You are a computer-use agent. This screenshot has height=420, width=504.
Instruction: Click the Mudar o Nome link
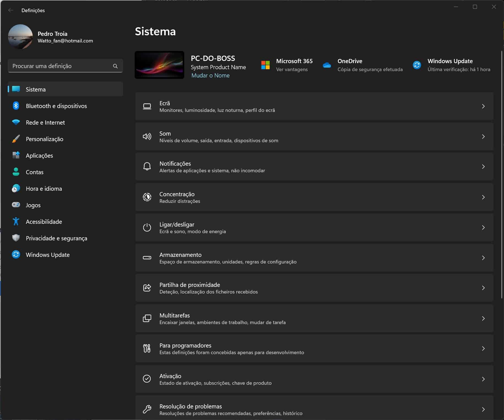point(210,76)
